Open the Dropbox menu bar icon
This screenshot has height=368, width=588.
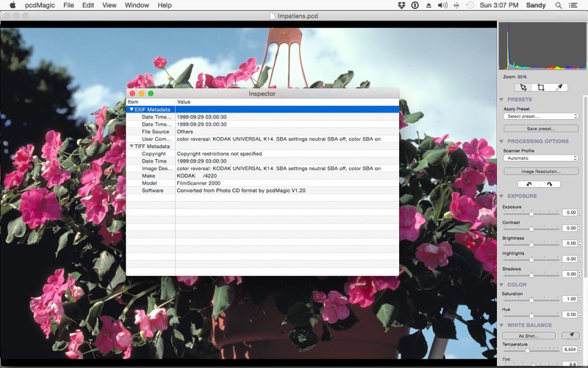401,5
